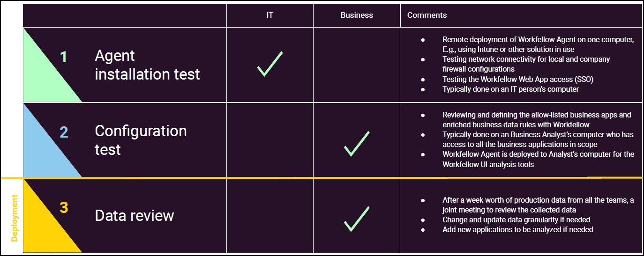644x256 pixels.
Task: Click the vertical Deployment label
Action: pyautogui.click(x=15, y=218)
